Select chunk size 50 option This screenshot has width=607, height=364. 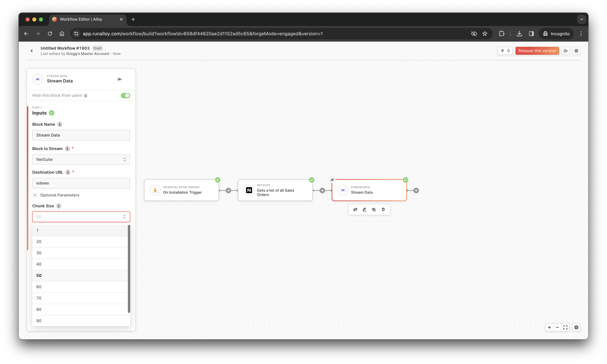80,275
